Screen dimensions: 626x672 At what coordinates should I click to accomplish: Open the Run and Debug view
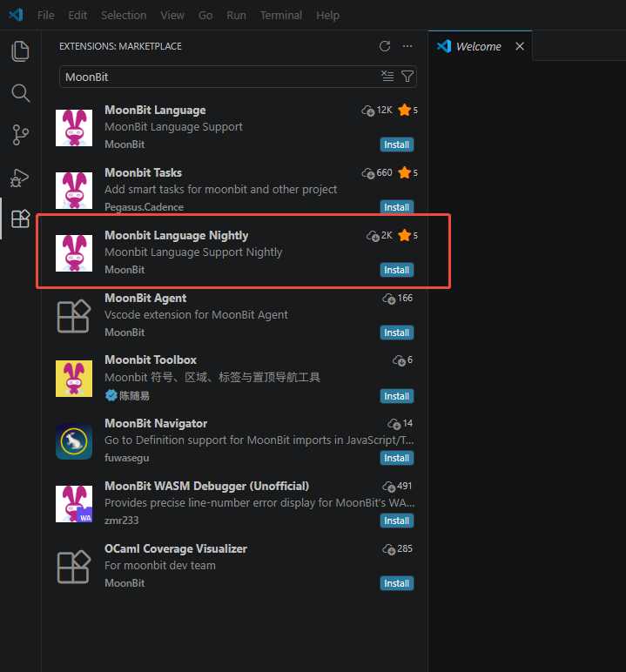[20, 178]
